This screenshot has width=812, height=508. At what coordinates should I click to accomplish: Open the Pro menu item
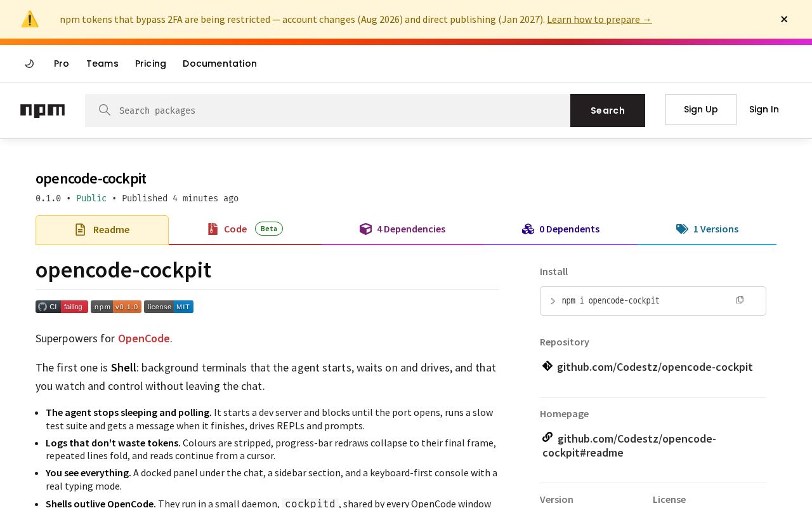62,63
